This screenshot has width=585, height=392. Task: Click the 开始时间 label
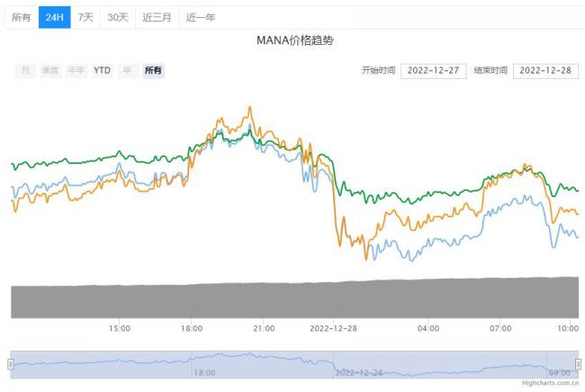point(378,70)
